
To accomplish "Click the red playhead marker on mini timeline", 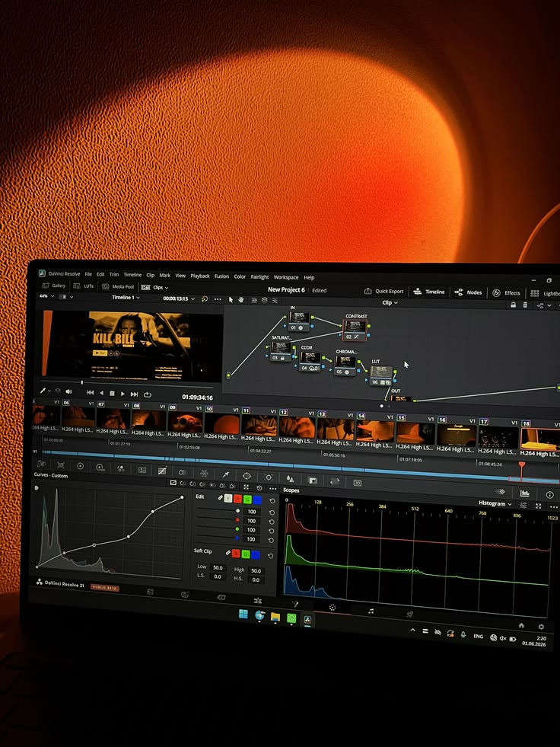I will (x=521, y=464).
